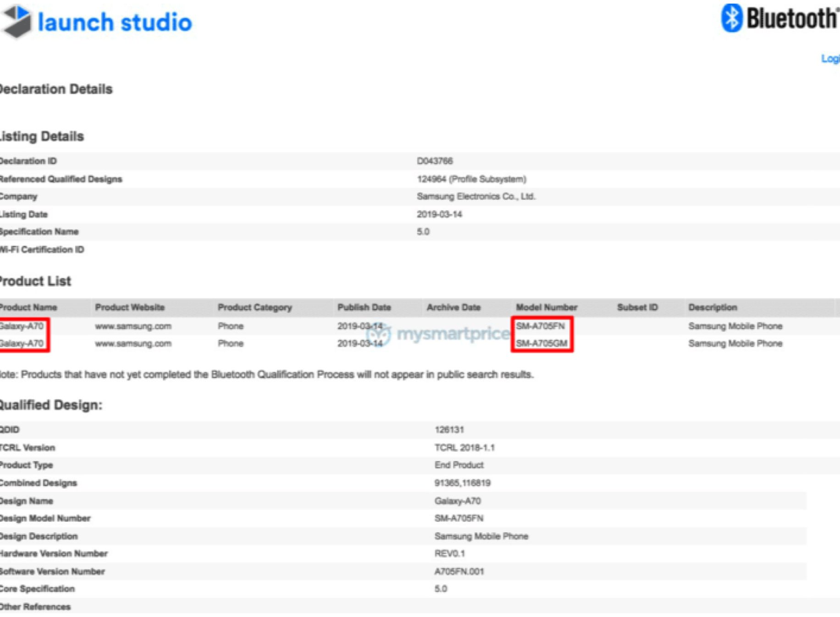
Task: Open www.samsung.com link for SM-A705FN row
Action: 133,326
